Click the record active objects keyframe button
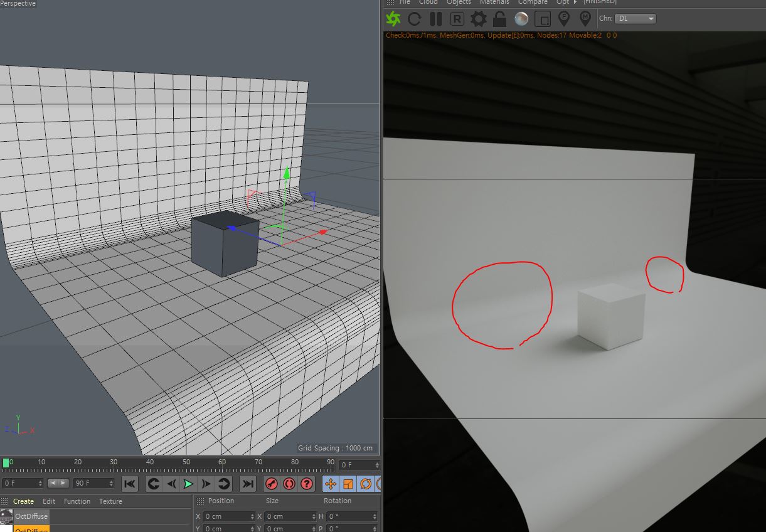 click(272, 484)
